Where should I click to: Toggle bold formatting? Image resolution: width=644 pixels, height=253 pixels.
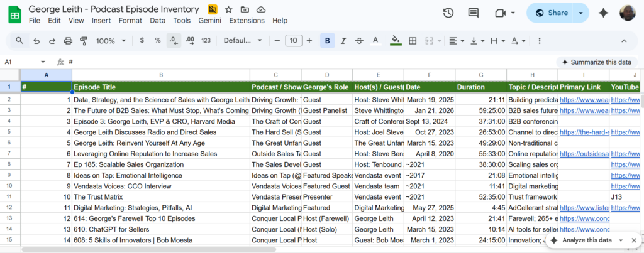tap(327, 41)
